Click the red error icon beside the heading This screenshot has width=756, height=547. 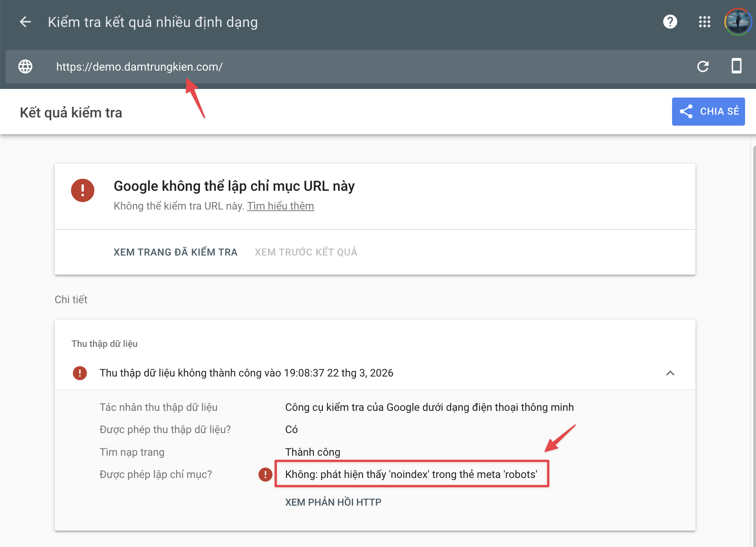click(x=82, y=191)
